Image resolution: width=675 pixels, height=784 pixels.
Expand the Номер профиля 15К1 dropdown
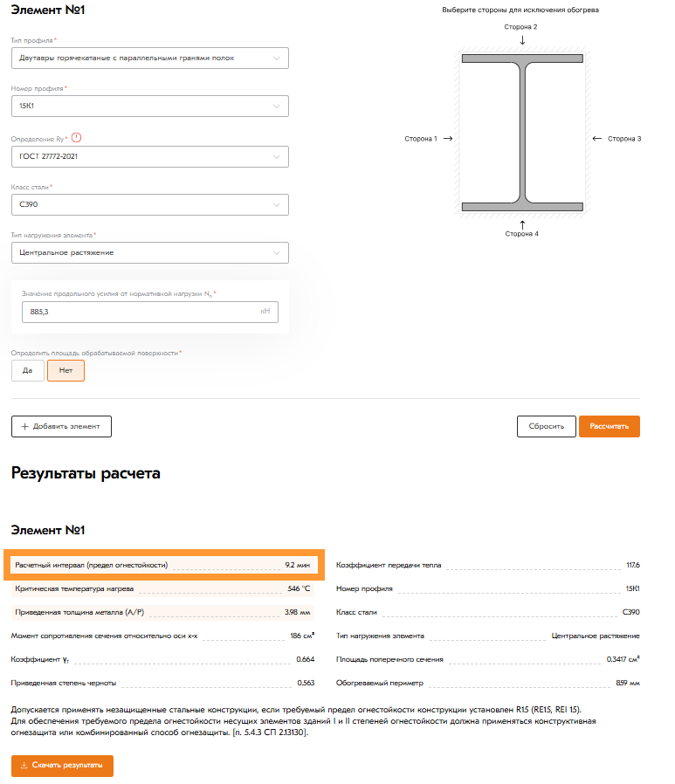point(149,107)
